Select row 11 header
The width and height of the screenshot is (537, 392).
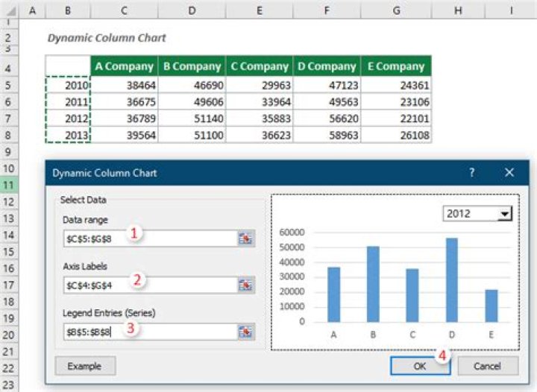point(8,185)
